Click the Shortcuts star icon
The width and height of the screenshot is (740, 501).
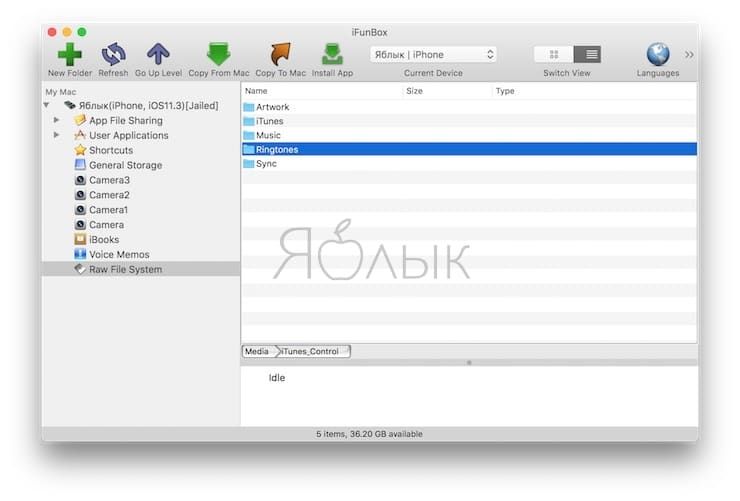point(81,150)
